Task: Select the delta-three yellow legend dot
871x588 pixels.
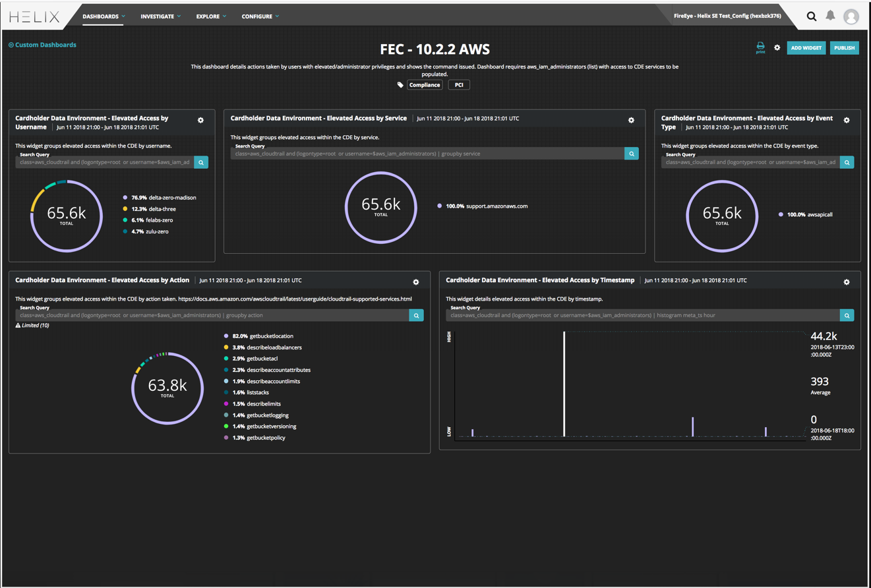Action: pyautogui.click(x=125, y=209)
